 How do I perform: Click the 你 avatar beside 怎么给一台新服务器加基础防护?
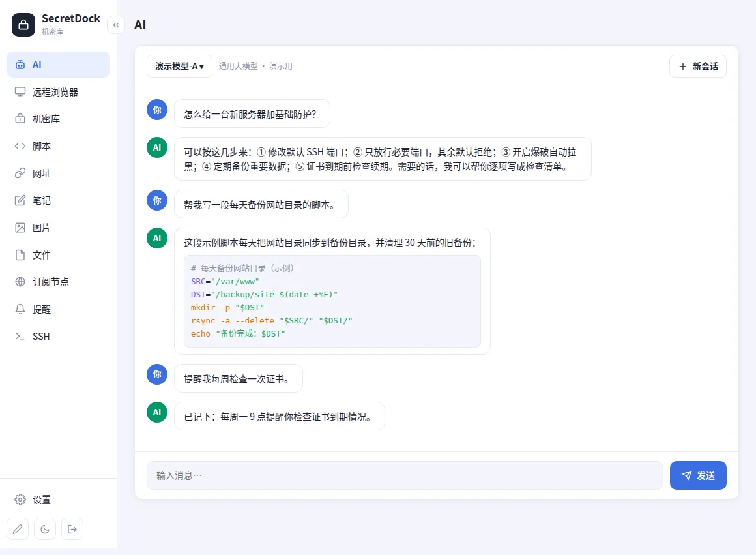pyautogui.click(x=157, y=110)
